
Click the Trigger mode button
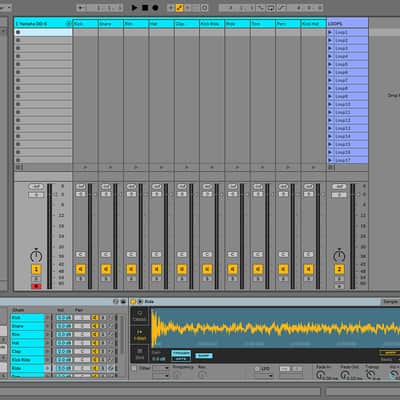[181, 353]
